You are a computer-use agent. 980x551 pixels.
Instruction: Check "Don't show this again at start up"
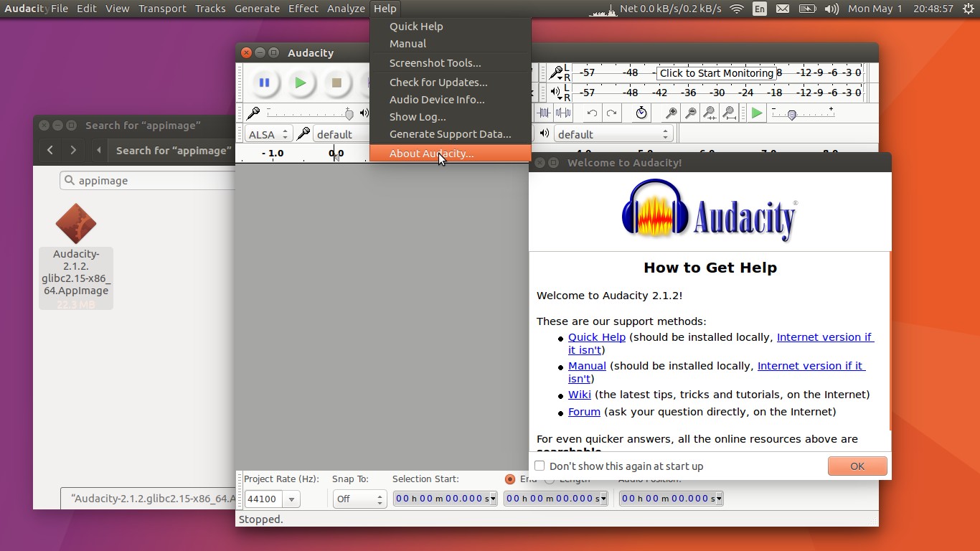click(x=540, y=466)
